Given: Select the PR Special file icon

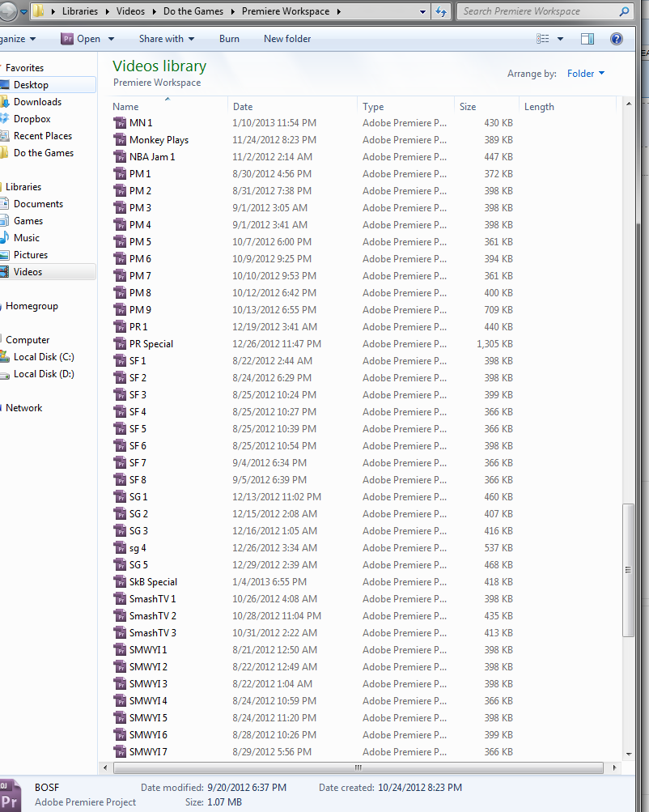Looking at the screenshot, I should (120, 344).
